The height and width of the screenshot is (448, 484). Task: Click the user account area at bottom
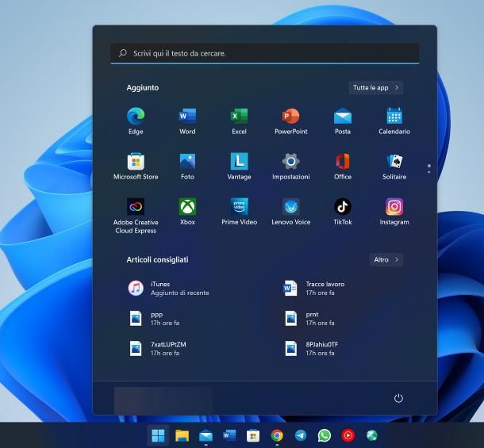click(163, 400)
